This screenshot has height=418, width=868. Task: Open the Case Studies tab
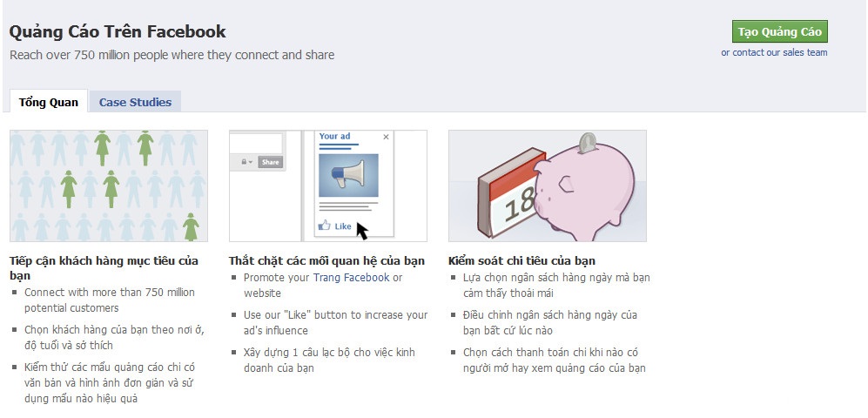click(x=135, y=102)
